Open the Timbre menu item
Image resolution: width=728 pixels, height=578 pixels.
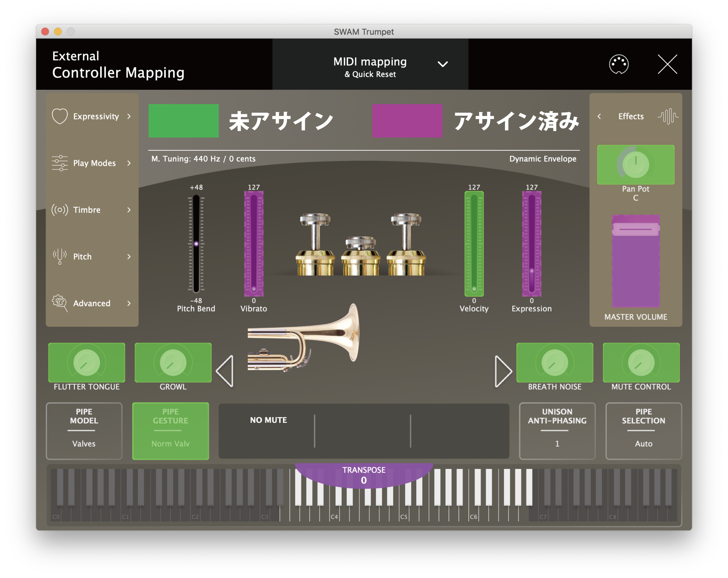(x=92, y=210)
